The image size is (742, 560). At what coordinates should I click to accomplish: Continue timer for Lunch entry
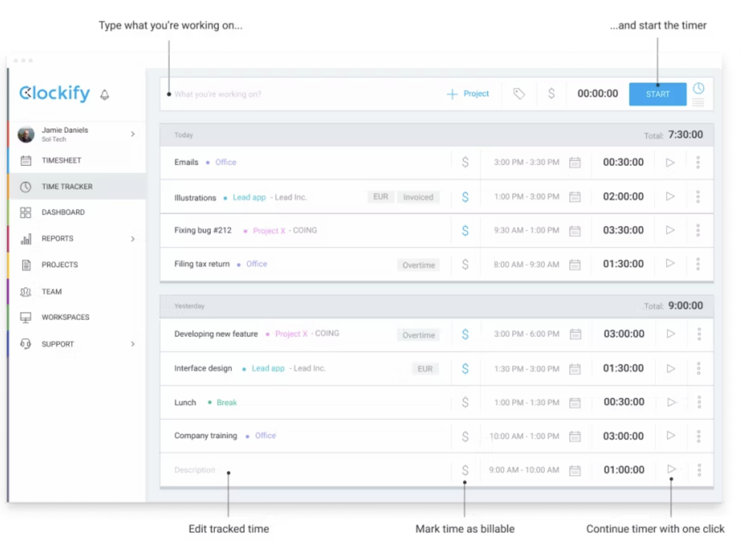click(671, 402)
